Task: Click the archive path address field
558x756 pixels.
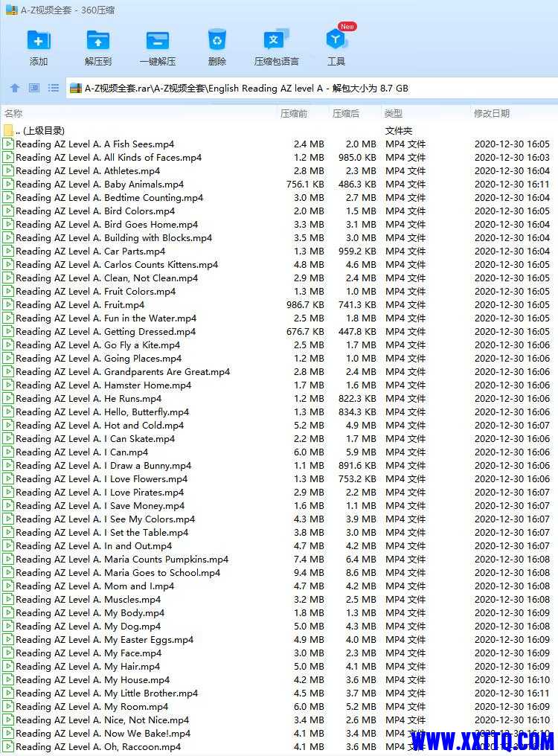Action: coord(312,89)
